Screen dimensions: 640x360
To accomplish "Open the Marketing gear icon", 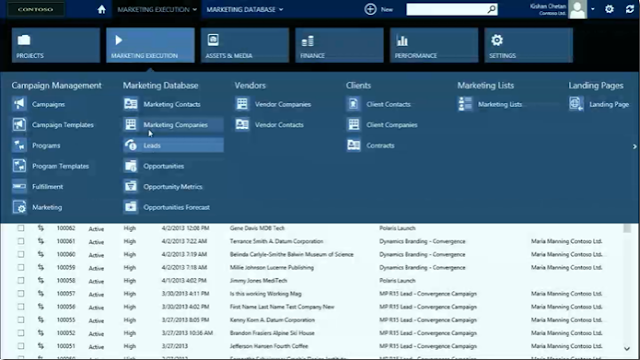I will [19, 207].
